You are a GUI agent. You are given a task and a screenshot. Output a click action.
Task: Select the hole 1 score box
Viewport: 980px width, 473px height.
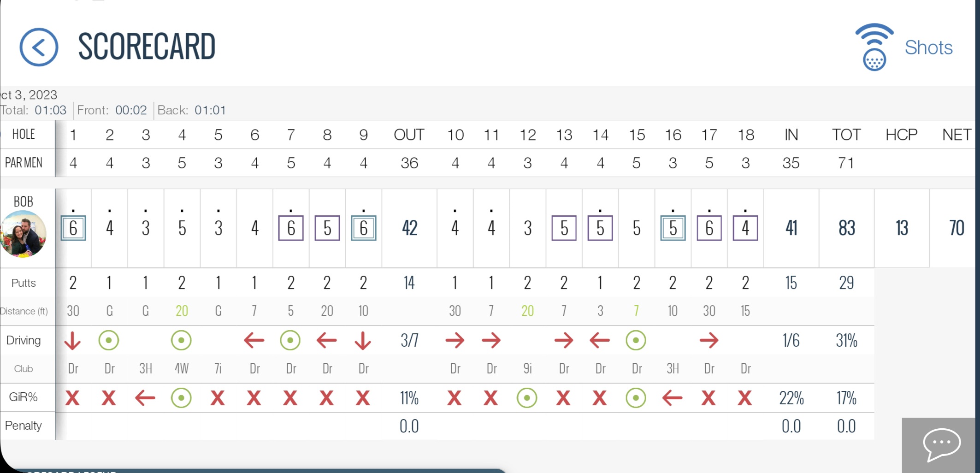click(73, 228)
